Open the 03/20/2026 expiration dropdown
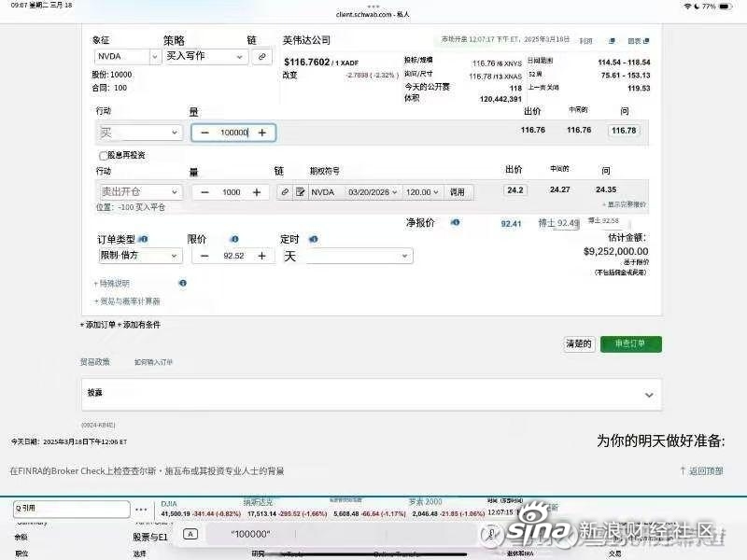The width and height of the screenshot is (747, 560). [x=373, y=192]
